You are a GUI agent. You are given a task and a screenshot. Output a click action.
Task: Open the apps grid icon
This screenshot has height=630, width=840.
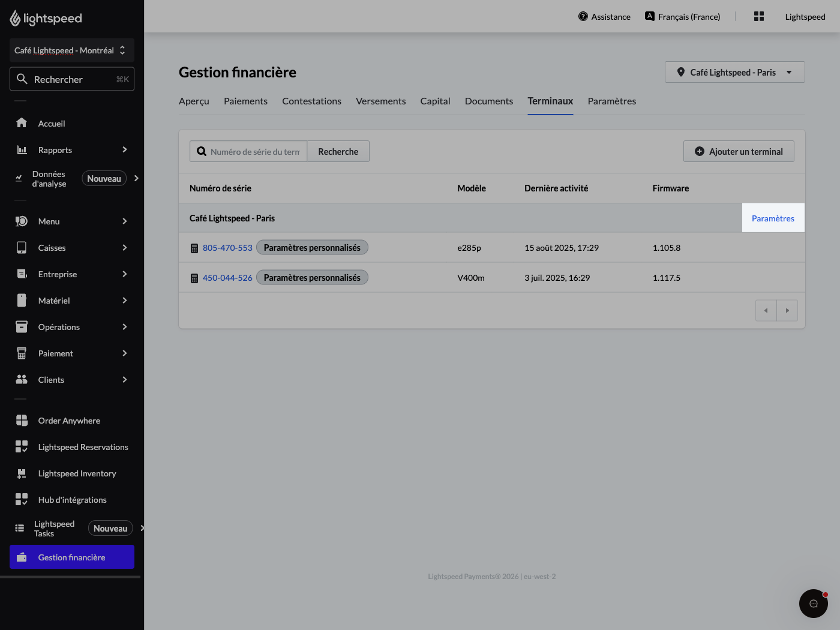coord(759,17)
